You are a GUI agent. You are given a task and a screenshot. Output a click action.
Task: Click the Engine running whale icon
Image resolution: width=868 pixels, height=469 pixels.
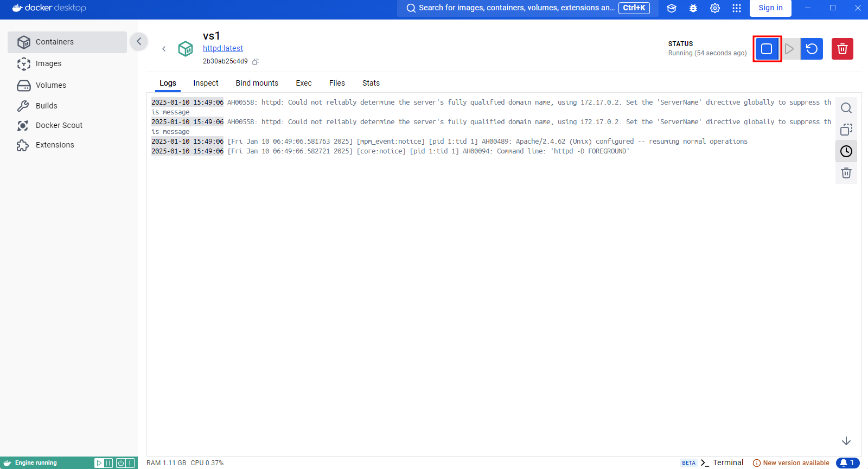[8, 463]
